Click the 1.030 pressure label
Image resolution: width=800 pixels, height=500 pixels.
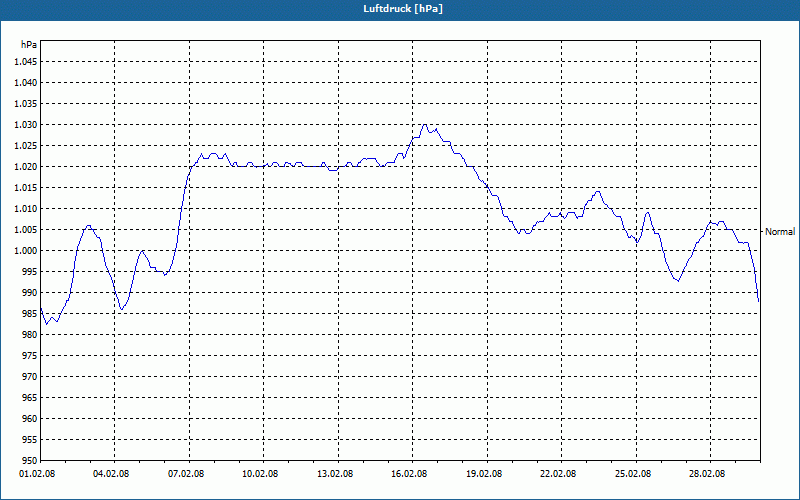pyautogui.click(x=26, y=124)
